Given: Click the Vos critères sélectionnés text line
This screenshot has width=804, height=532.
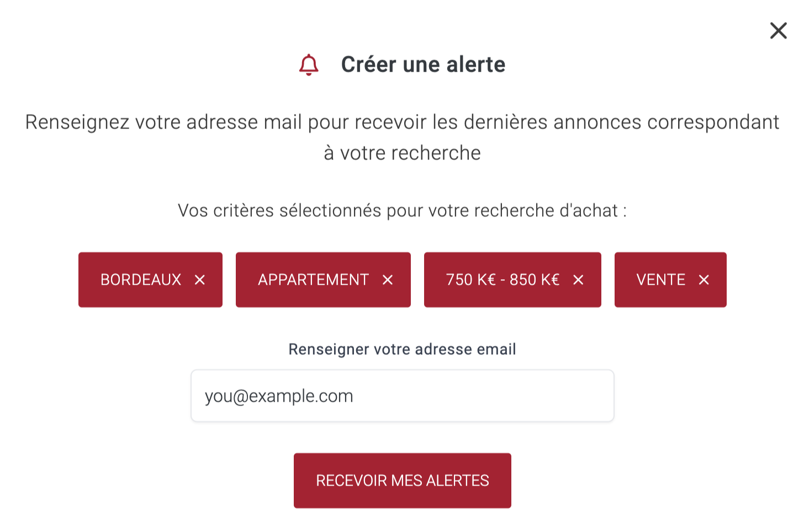Looking at the screenshot, I should 403,210.
